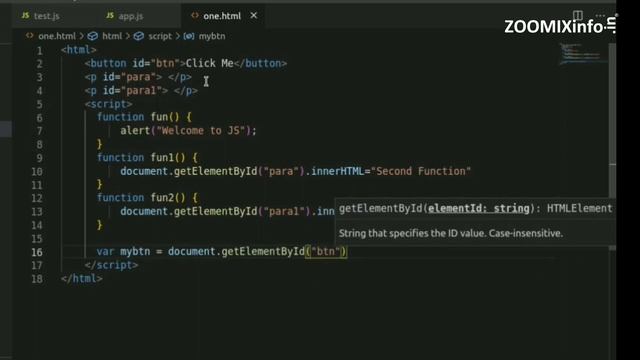Click line number 1 in gutter
Screen dimensions: 640x360
click(39, 51)
